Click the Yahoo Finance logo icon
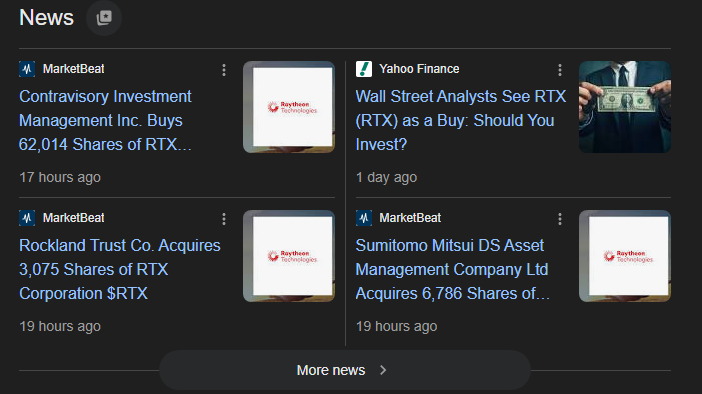The height and width of the screenshot is (394, 702). (x=364, y=69)
